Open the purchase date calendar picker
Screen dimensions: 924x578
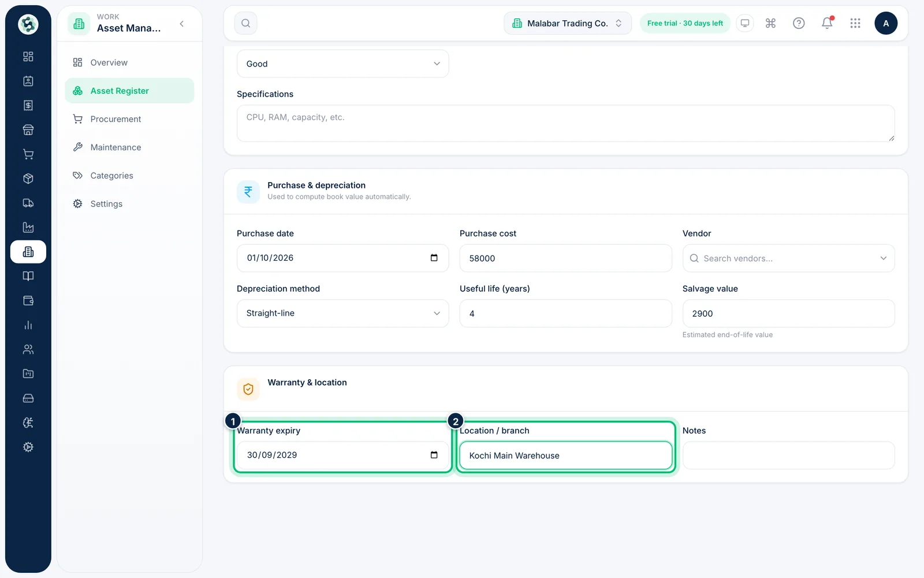434,258
